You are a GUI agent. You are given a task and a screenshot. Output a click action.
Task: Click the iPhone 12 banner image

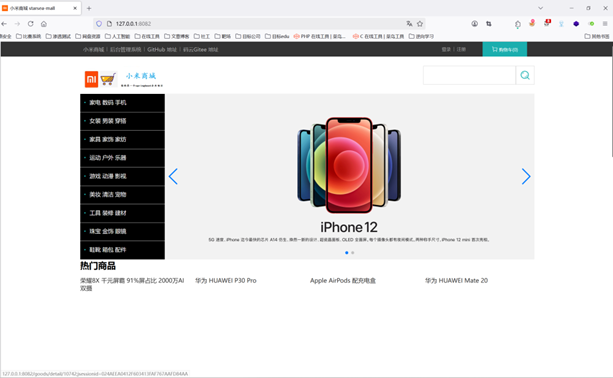(x=349, y=176)
